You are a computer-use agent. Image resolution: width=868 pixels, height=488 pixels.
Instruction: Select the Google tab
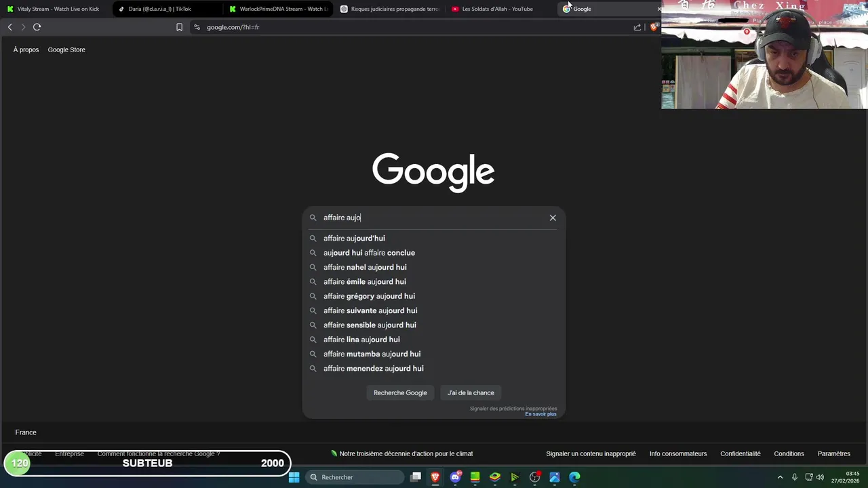point(609,9)
